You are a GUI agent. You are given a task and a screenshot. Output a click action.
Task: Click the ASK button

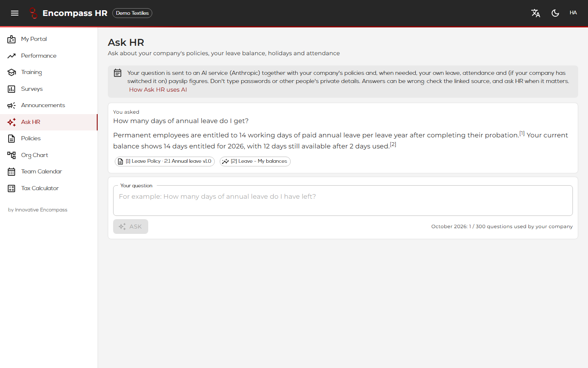tap(131, 227)
